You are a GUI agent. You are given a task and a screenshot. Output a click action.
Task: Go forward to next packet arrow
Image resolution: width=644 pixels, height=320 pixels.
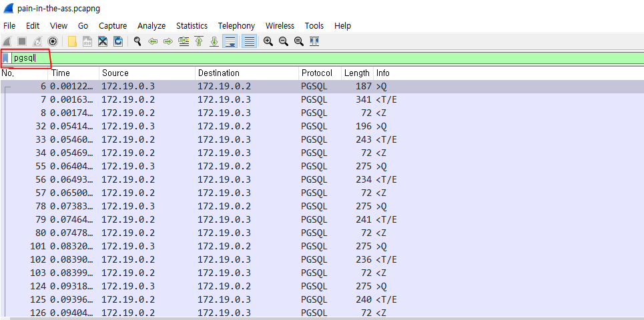tap(168, 41)
